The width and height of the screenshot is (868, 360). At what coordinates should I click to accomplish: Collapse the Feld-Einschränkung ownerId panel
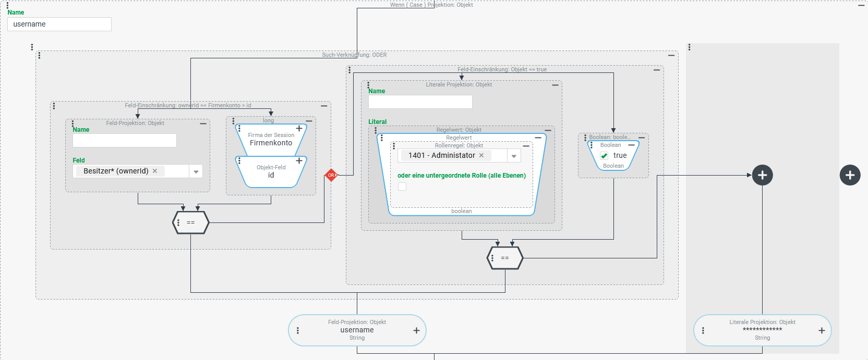(x=324, y=106)
